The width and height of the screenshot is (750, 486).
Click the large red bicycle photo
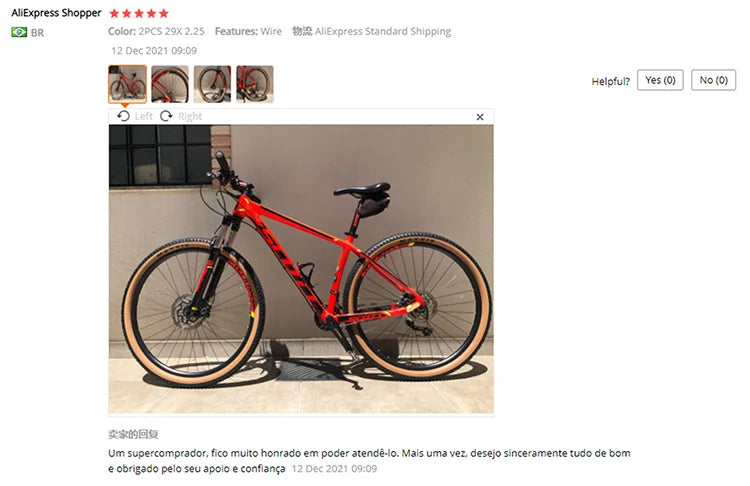pos(301,269)
